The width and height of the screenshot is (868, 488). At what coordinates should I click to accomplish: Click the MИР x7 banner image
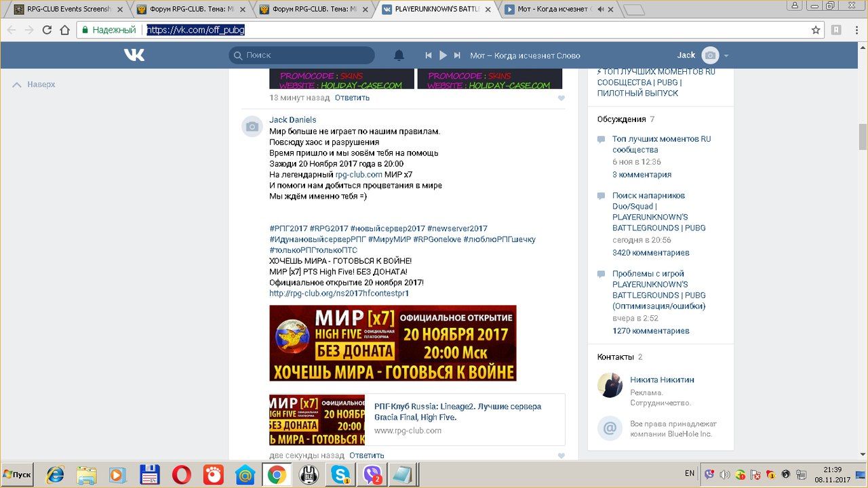point(393,343)
